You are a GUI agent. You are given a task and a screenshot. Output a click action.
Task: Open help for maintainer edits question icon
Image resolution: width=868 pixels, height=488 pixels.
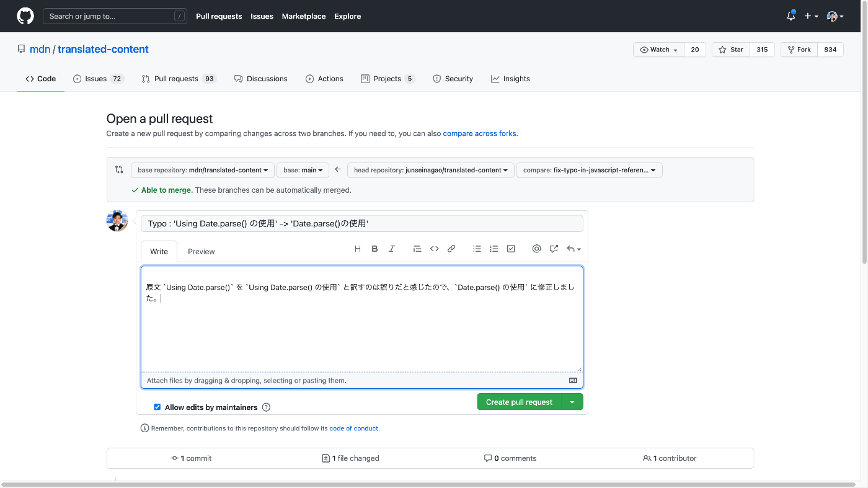coord(266,407)
